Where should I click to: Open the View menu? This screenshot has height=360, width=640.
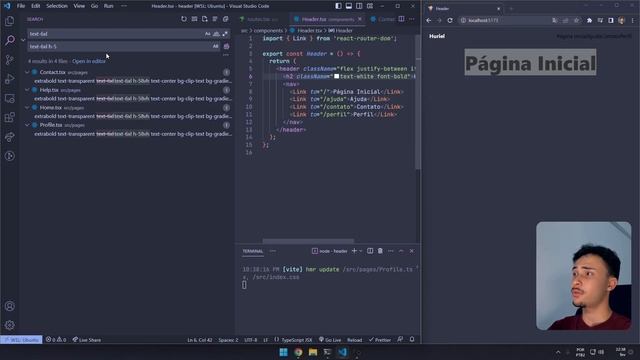point(79,6)
